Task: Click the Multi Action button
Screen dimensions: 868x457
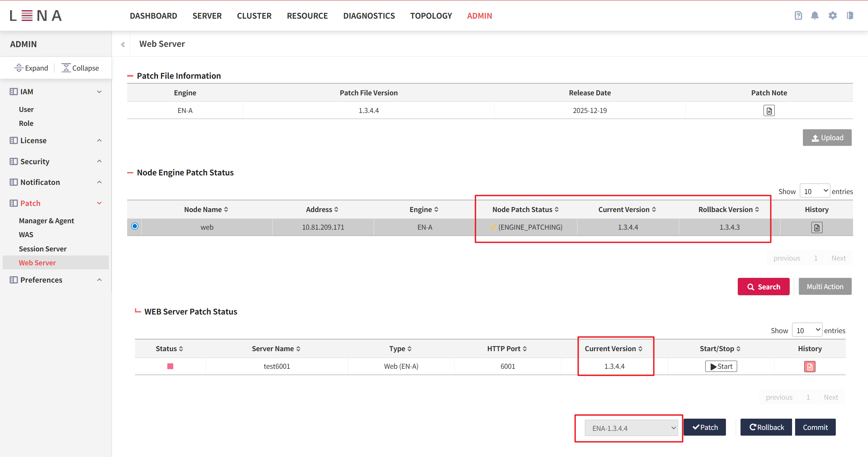Action: 825,287
